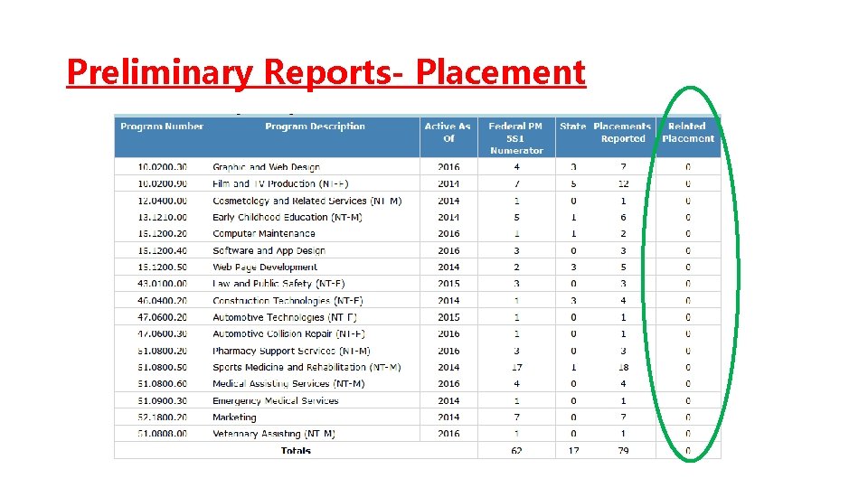Click program number 13.1210.00
Viewport: 868px width, 488px height.
[162, 218]
